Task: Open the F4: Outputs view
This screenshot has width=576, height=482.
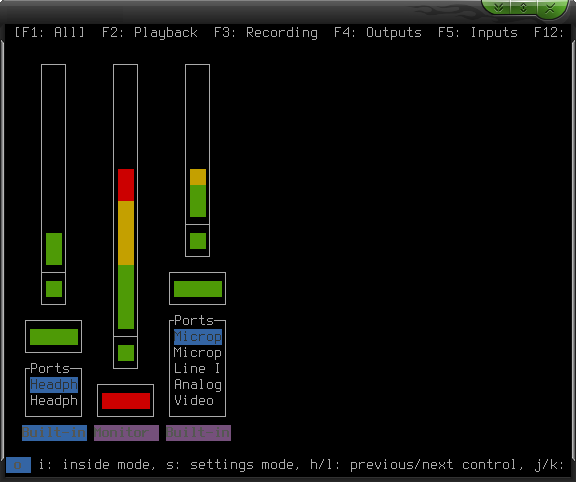Action: coord(378,33)
